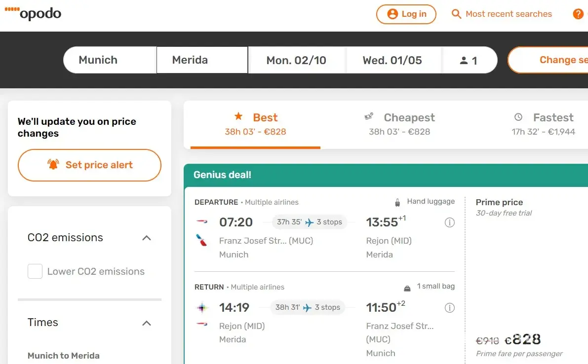
Task: Switch to the Cheapest sorting tab
Action: (399, 124)
